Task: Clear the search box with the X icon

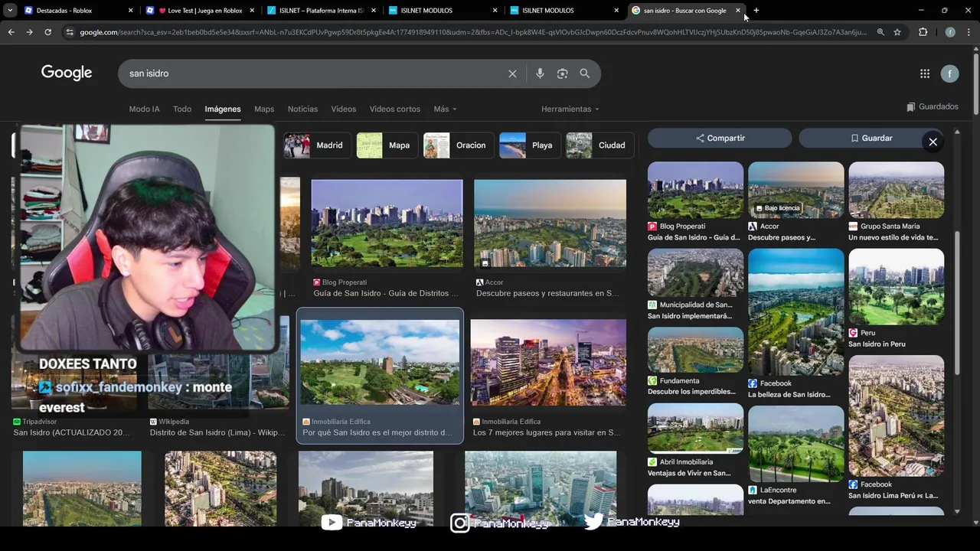Action: pyautogui.click(x=512, y=73)
